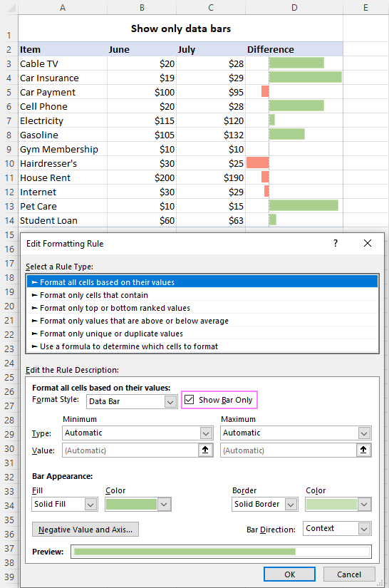Click the 'Gym Membership' cell
This screenshot has width=389, height=588.
pyautogui.click(x=63, y=149)
